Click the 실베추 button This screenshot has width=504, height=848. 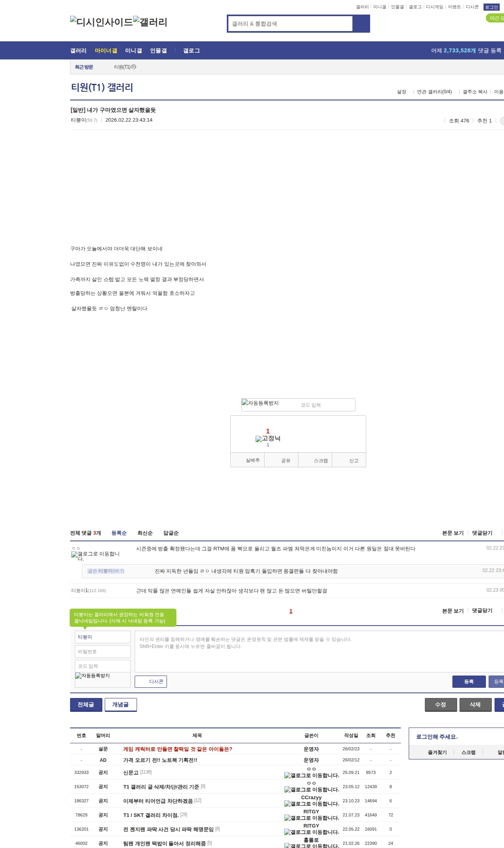click(248, 460)
